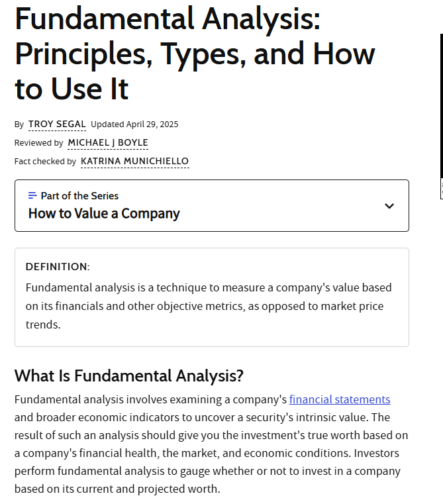Viewport: 443px width, 504px height.
Task: Click the Part of the Series label
Action: click(79, 196)
